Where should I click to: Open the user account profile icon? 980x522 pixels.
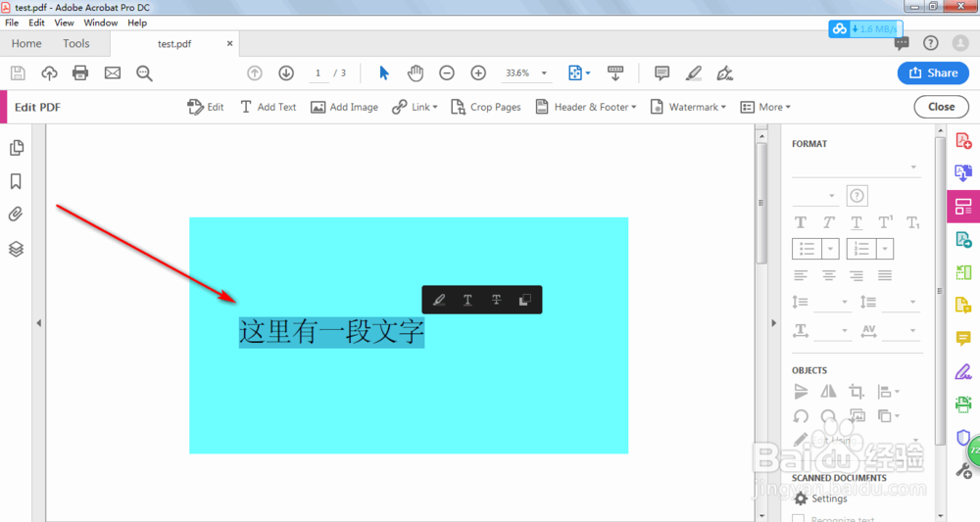pyautogui.click(x=960, y=42)
